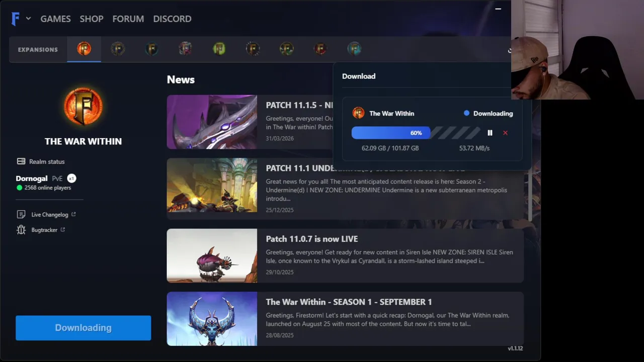Select the seventh dark green expansion icon
Image resolution: width=644 pixels, height=362 pixels.
tap(286, 49)
